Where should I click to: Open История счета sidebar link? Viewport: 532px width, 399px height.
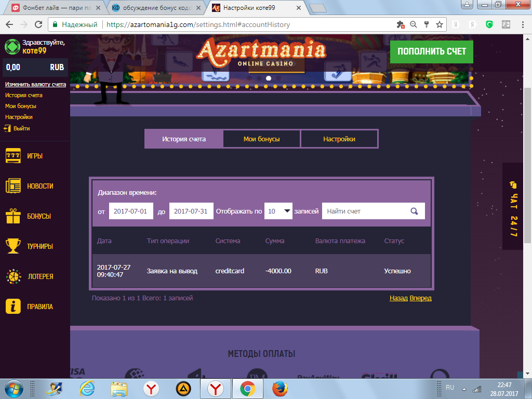(24, 95)
